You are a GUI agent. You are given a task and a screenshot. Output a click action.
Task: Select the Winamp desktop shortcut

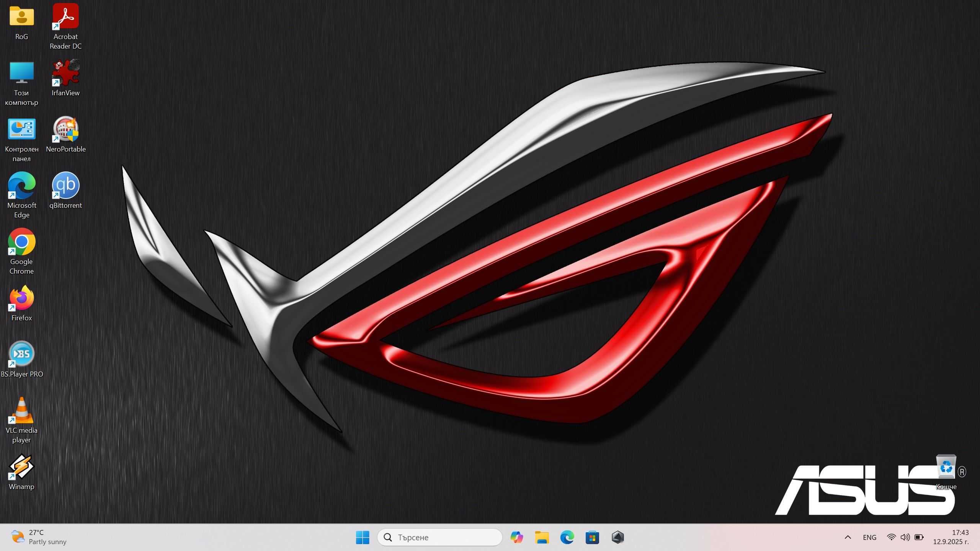[x=21, y=466]
